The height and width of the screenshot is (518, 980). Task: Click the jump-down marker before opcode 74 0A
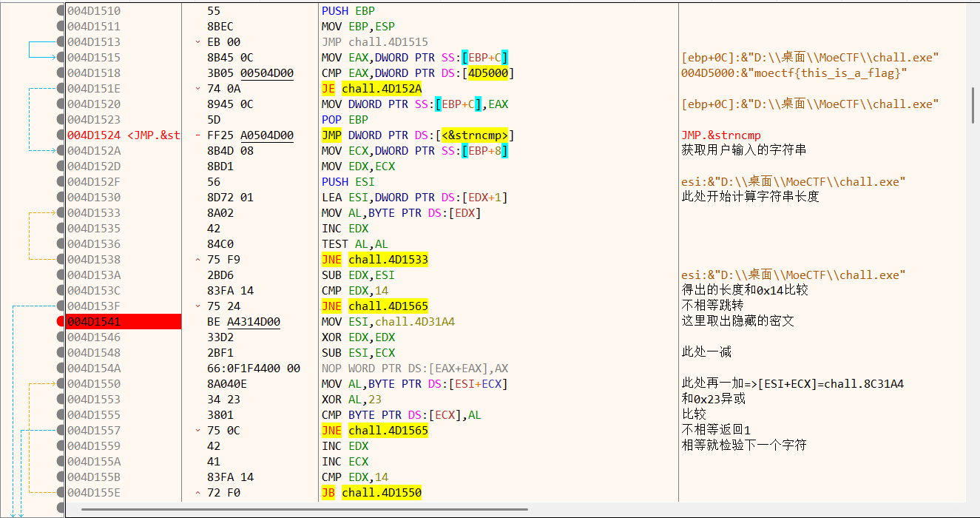click(197, 89)
